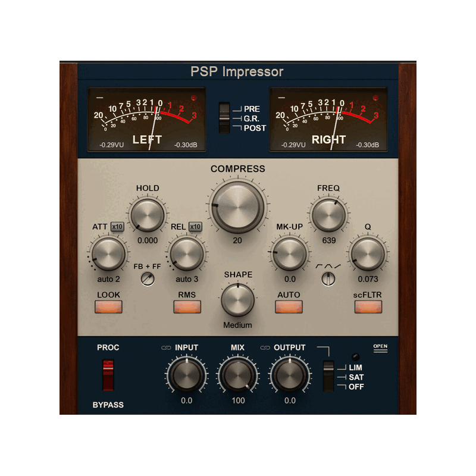Click the HOLD knob

148,215
